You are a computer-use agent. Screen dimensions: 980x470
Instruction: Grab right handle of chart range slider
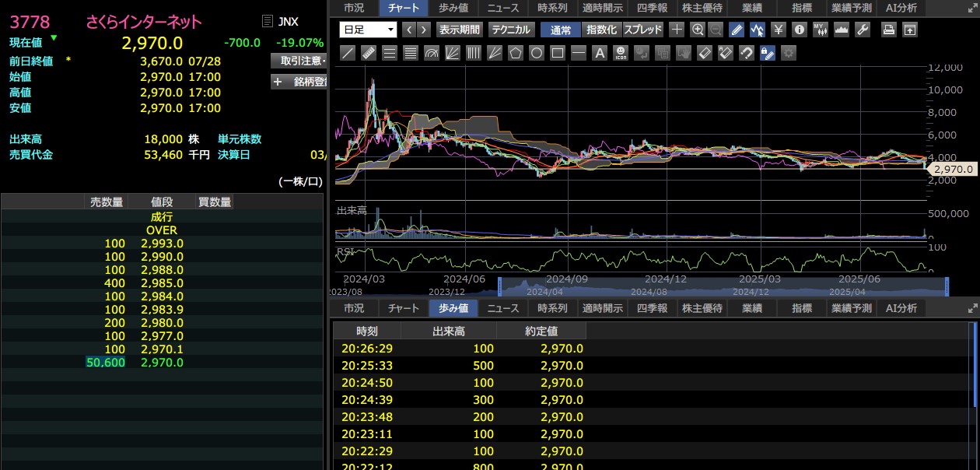coord(947,286)
